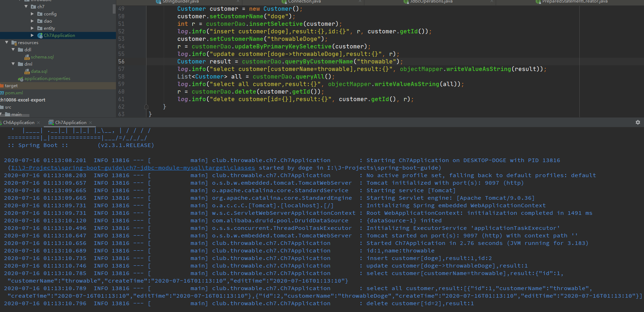Close the Ch6Application run tab
Image resolution: width=644 pixels, height=312 pixels.
pyautogui.click(x=38, y=123)
